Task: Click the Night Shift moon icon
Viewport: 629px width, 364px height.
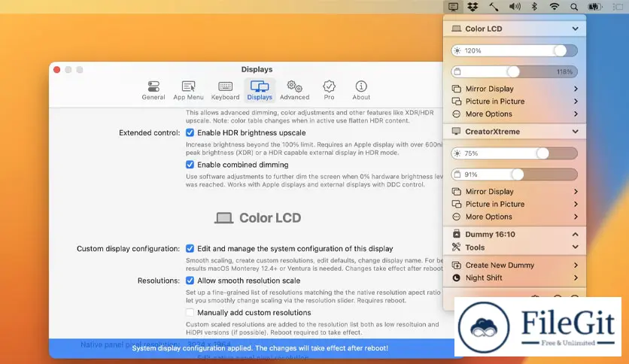Action: [x=456, y=278]
